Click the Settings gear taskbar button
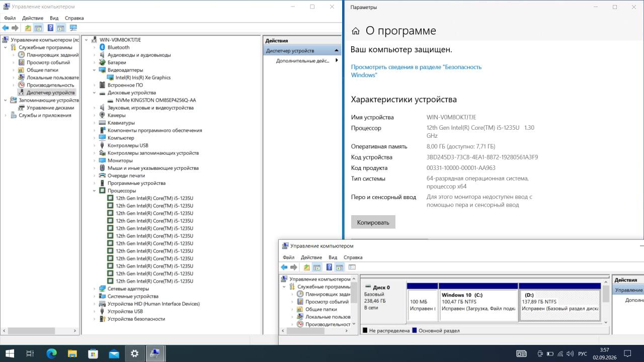The width and height of the screenshot is (644, 362). [x=134, y=353]
